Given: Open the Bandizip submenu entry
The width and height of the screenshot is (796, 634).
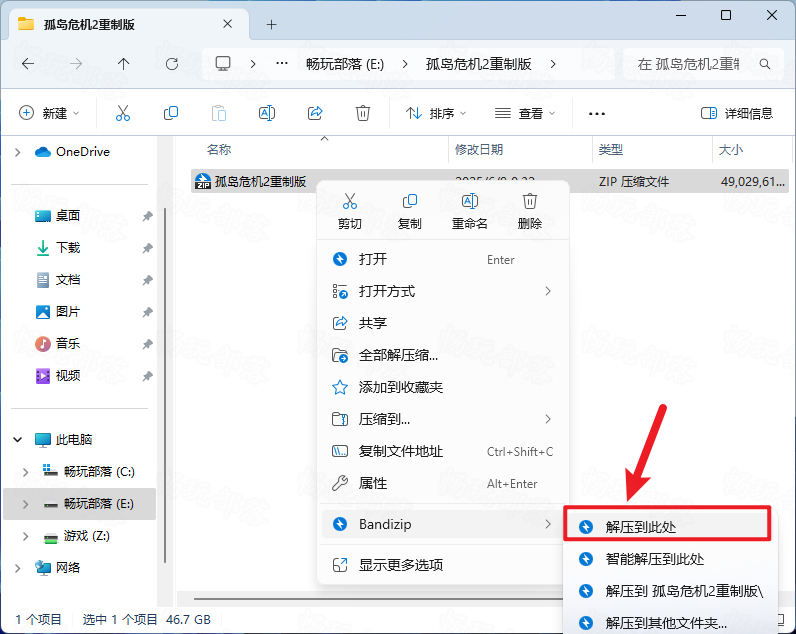Looking at the screenshot, I should click(x=442, y=524).
